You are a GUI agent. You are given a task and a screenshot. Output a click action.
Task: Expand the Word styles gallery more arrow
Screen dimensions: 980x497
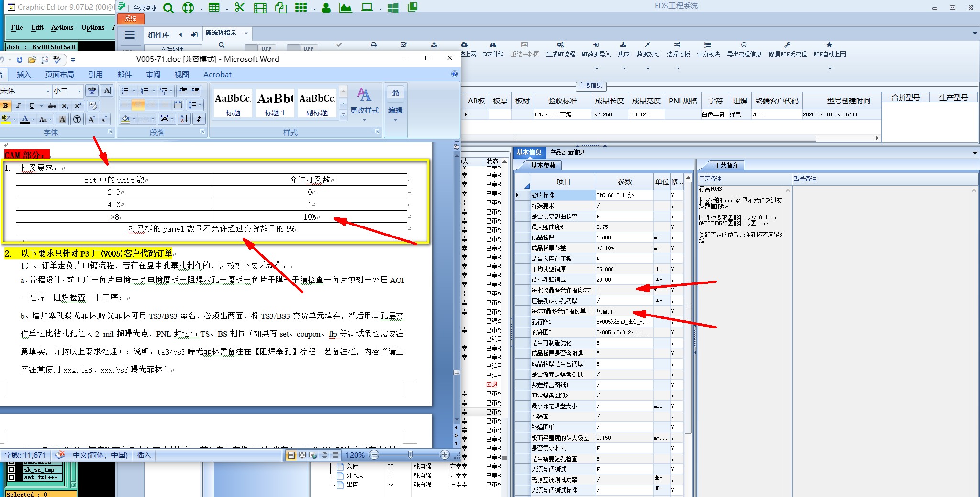343,114
